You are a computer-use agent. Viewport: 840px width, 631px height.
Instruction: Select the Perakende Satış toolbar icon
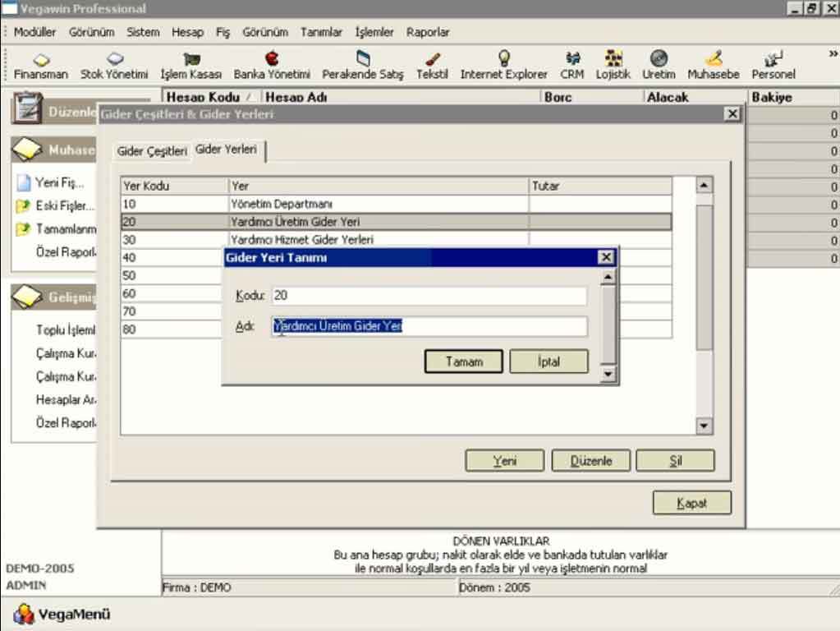[363, 66]
